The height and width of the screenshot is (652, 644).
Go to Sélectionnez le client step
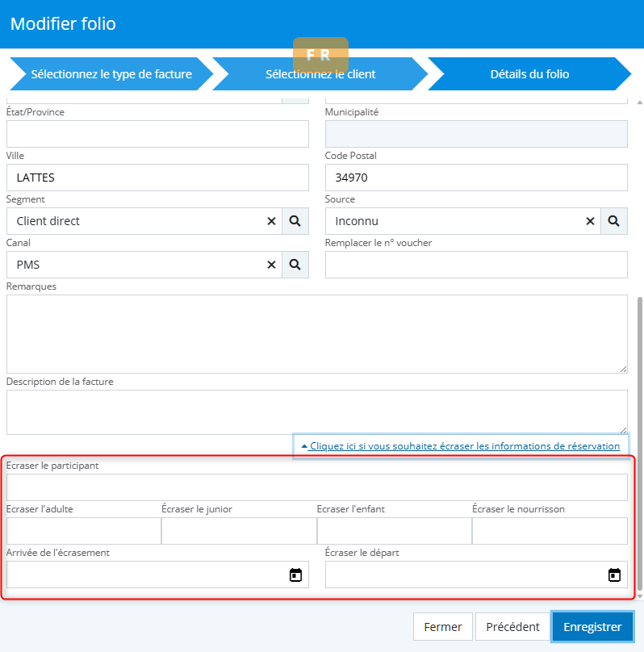click(x=320, y=74)
